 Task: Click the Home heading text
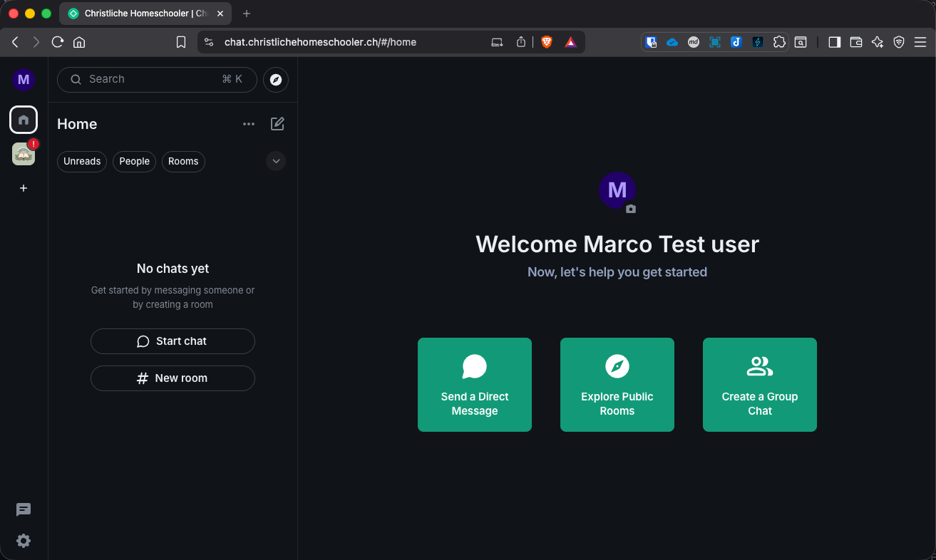point(77,124)
